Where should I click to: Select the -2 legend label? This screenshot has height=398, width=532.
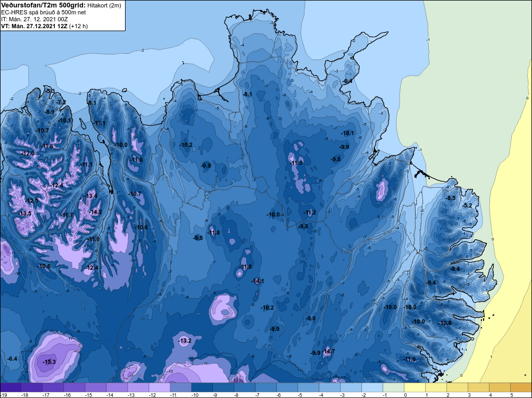point(364,395)
